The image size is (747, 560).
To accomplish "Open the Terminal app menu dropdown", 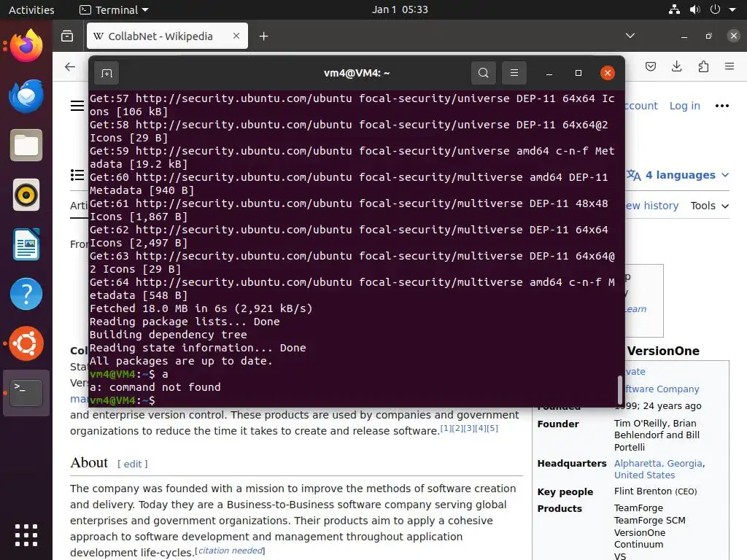I will 114,9.
